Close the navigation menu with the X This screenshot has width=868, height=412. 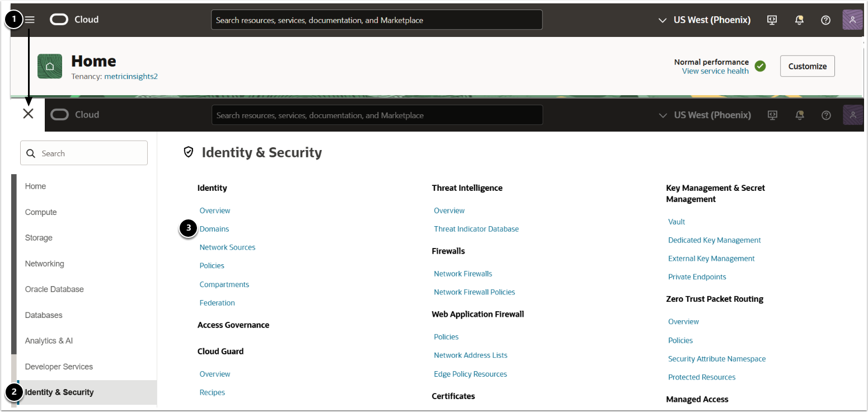29,114
